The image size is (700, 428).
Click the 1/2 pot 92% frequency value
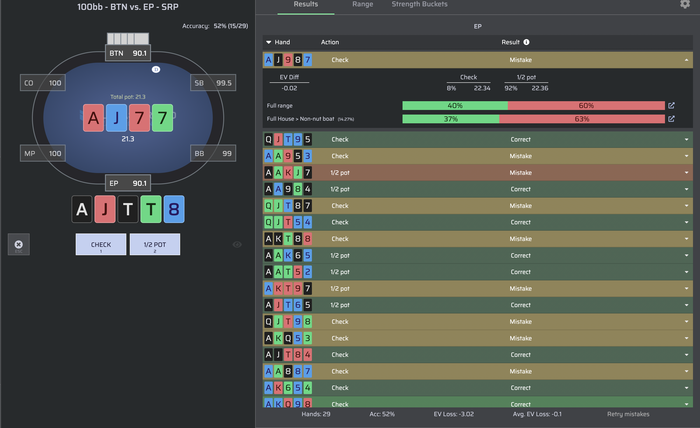[511, 88]
